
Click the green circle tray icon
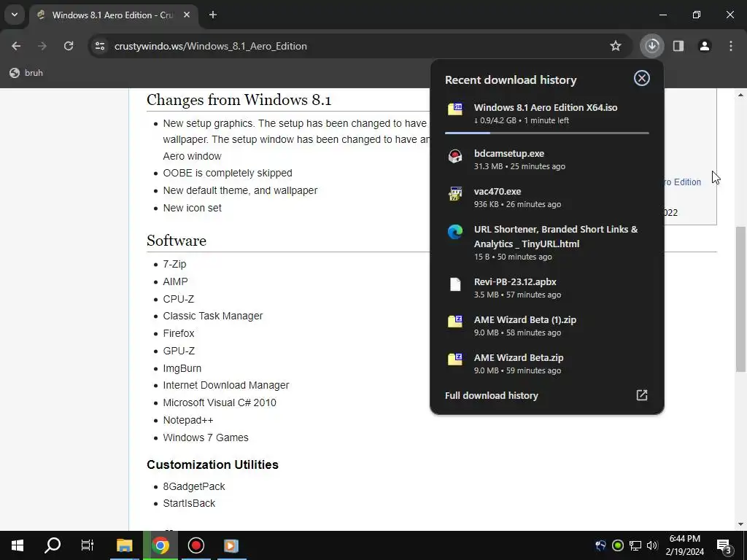pos(618,545)
